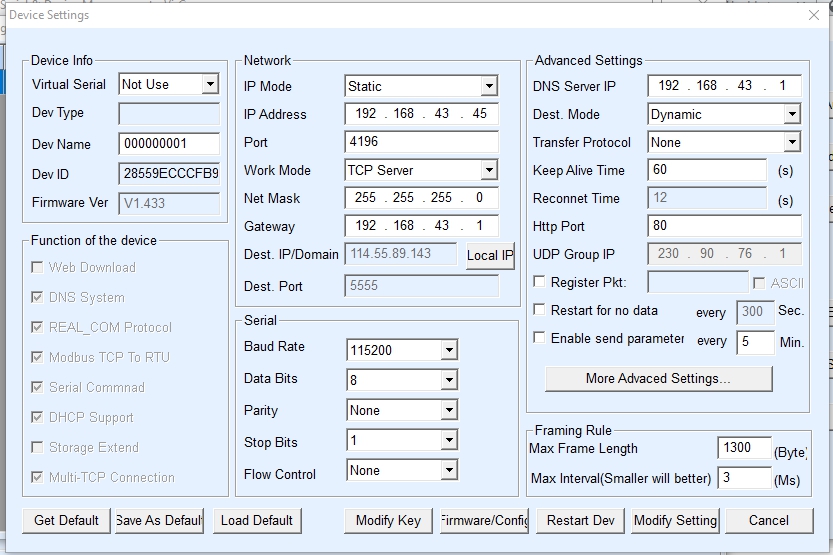Open the Parity dropdown
The image size is (833, 555).
tap(449, 411)
